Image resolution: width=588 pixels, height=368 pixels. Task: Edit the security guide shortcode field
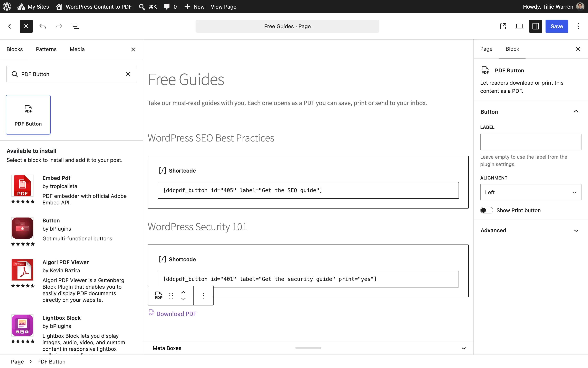coord(308,279)
